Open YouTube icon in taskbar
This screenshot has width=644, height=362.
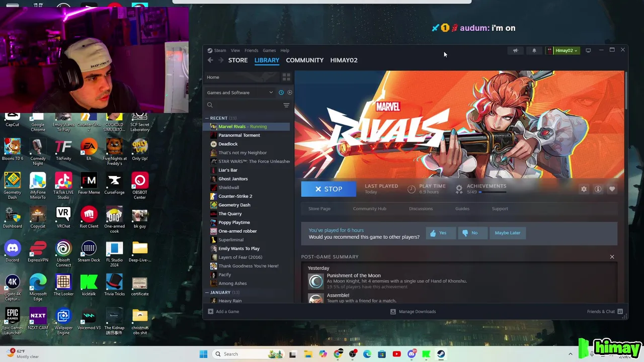click(x=396, y=354)
